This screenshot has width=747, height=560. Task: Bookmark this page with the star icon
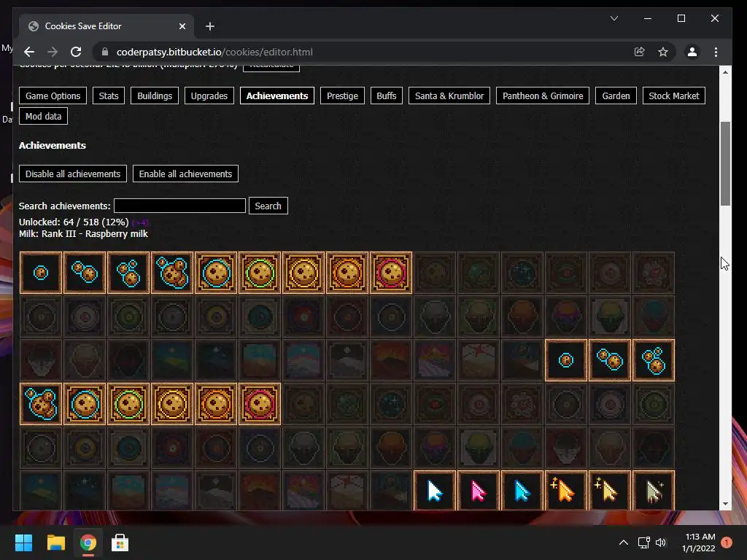click(662, 52)
